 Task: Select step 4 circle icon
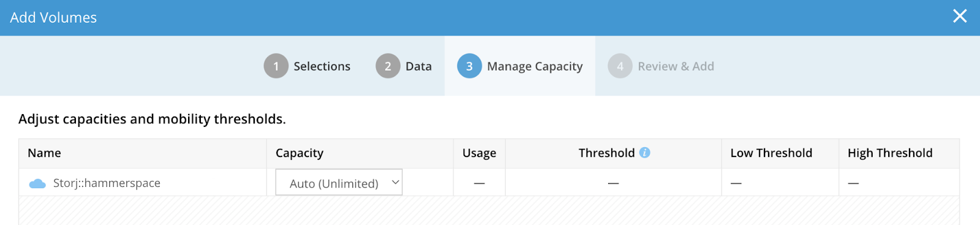coord(620,66)
